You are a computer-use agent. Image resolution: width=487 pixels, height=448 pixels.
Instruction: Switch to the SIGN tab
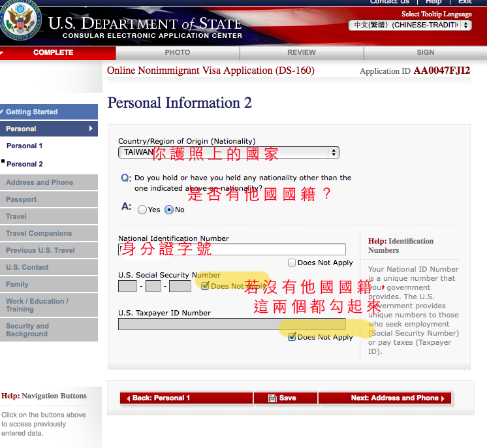[426, 52]
